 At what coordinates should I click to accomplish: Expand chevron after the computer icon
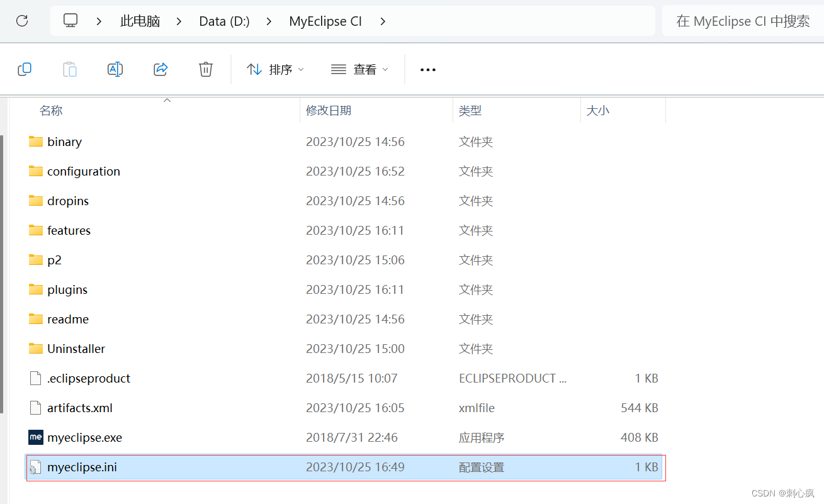pos(99,21)
